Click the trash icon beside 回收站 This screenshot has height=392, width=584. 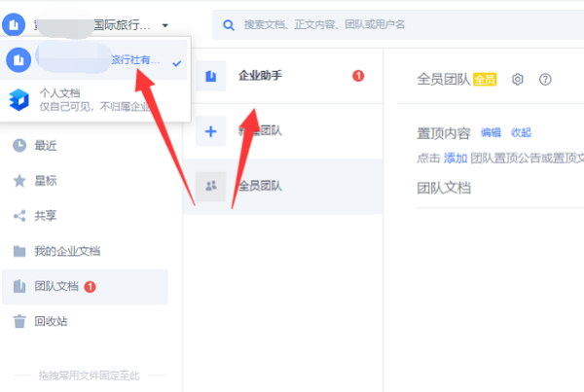[19, 321]
